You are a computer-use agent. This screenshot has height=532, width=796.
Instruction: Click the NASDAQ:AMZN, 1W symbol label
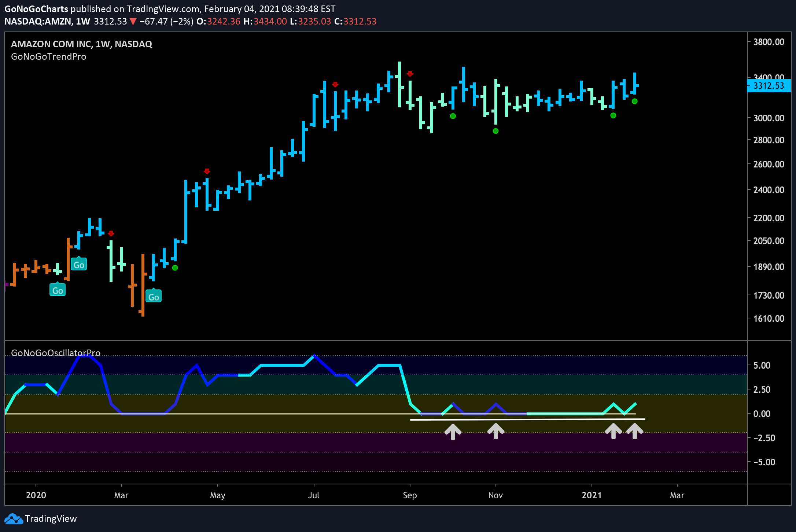(47, 21)
